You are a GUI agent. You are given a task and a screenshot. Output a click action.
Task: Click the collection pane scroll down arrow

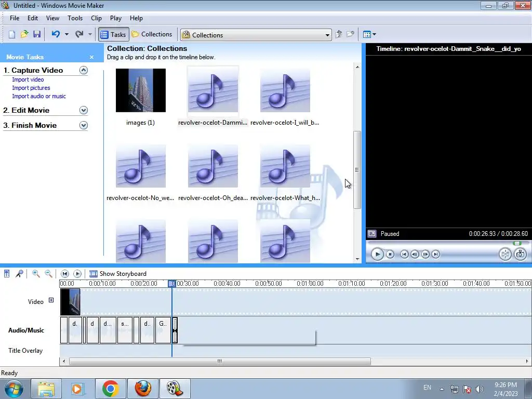tap(357, 259)
